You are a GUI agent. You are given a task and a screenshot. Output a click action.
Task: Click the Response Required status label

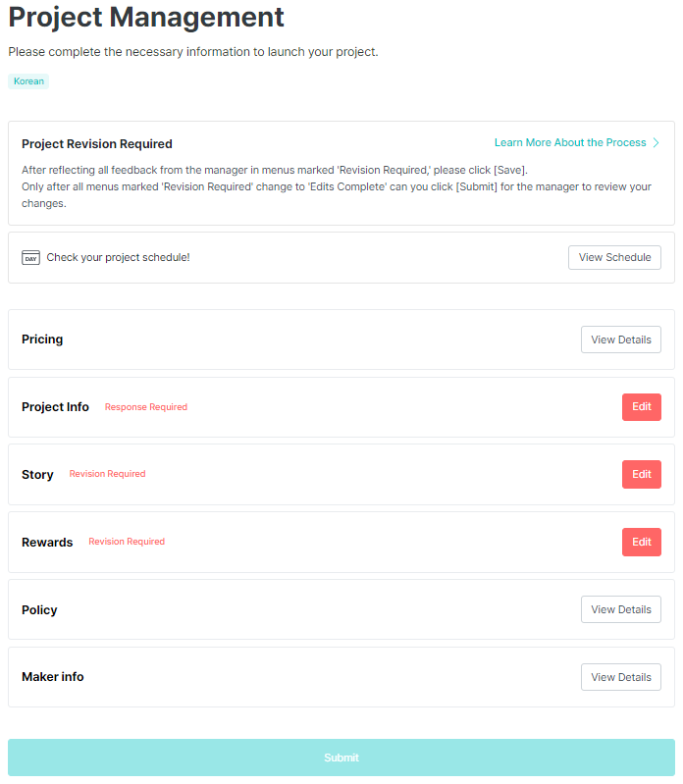[x=146, y=407]
